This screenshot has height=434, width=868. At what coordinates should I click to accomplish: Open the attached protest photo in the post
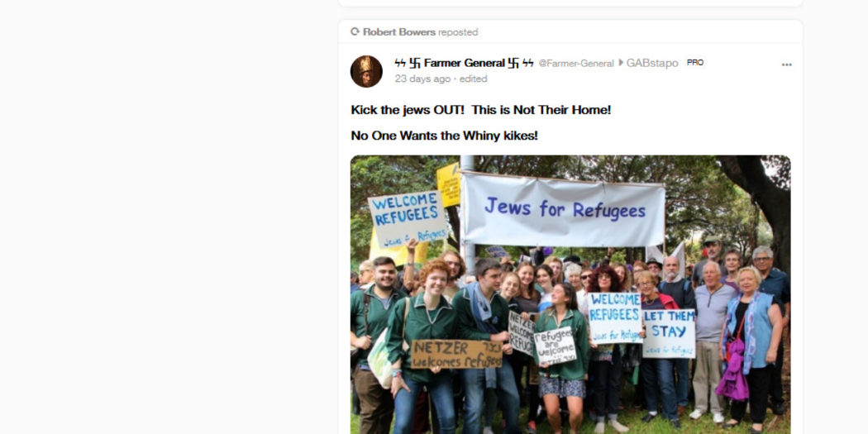pyautogui.click(x=570, y=294)
